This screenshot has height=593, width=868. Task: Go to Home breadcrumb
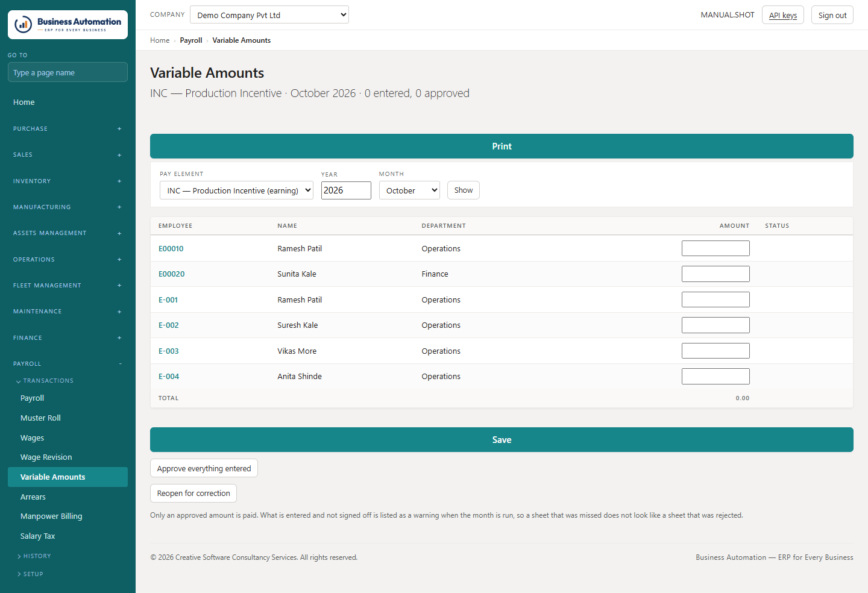click(160, 40)
